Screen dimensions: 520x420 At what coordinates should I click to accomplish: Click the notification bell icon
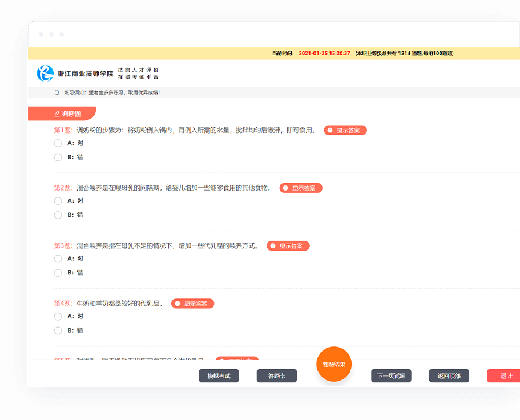(57, 92)
